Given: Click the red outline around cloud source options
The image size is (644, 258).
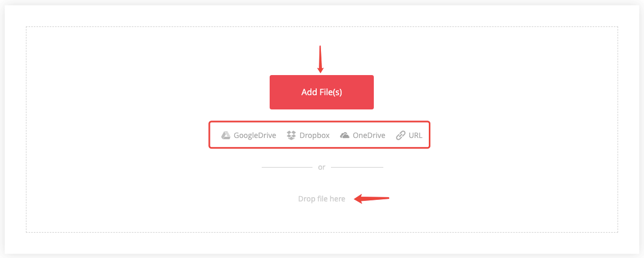Looking at the screenshot, I should 319,122.
